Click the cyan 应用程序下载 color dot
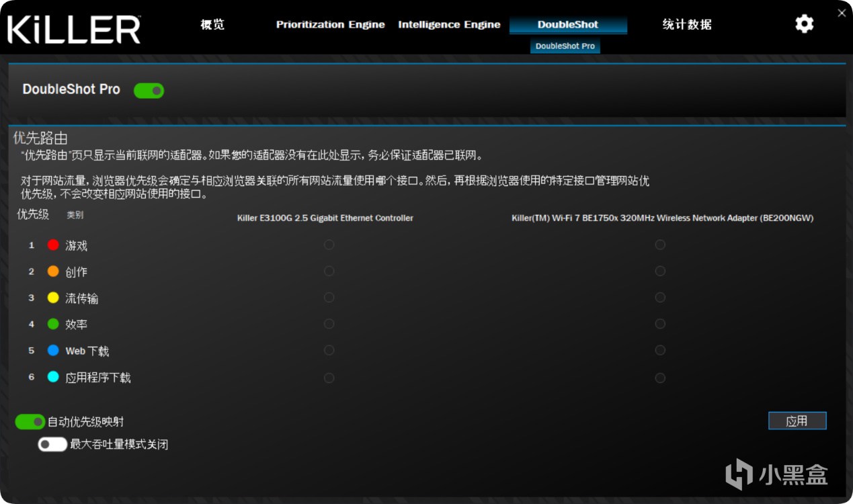 click(53, 377)
